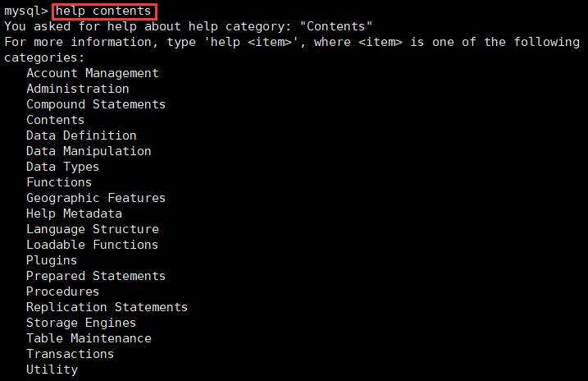588x381 pixels.
Task: Click the 'Procedures' help category
Action: coord(62,291)
